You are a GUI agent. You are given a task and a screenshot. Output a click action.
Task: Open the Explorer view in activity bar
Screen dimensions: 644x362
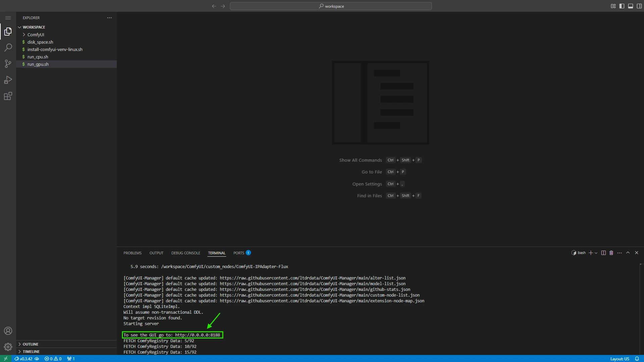pos(8,32)
